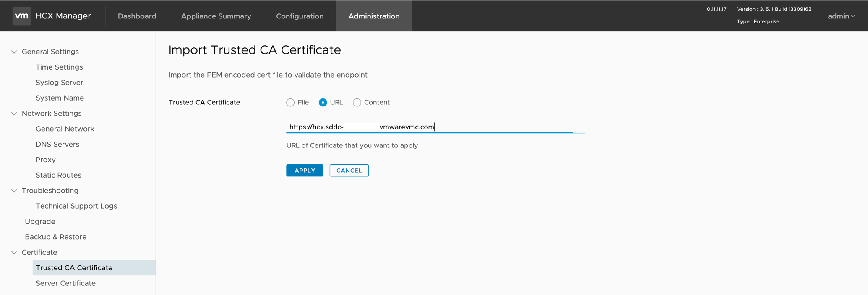Collapse the Network Settings section
Image resolution: width=868 pixels, height=295 pixels.
14,114
